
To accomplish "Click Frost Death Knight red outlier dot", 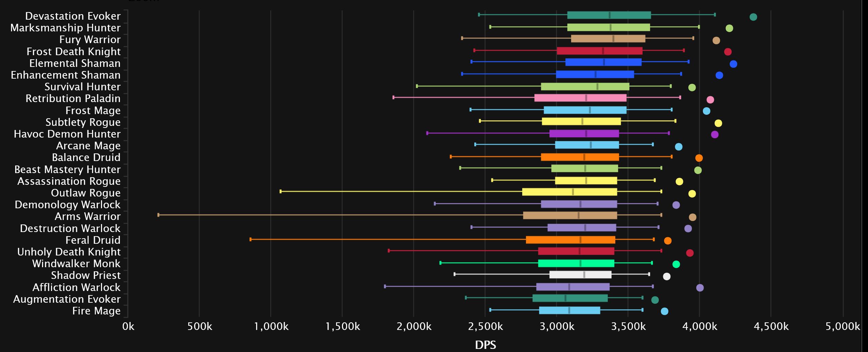I will (x=728, y=52).
